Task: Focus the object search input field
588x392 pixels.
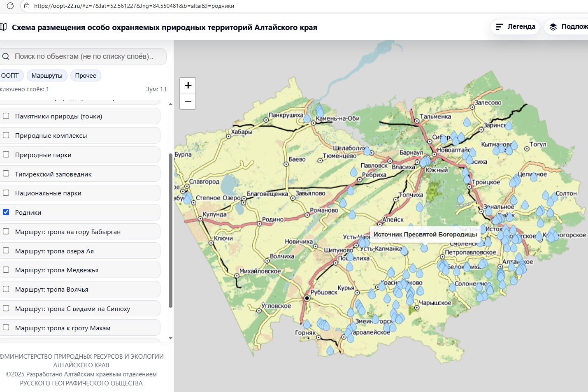Action: click(x=84, y=56)
